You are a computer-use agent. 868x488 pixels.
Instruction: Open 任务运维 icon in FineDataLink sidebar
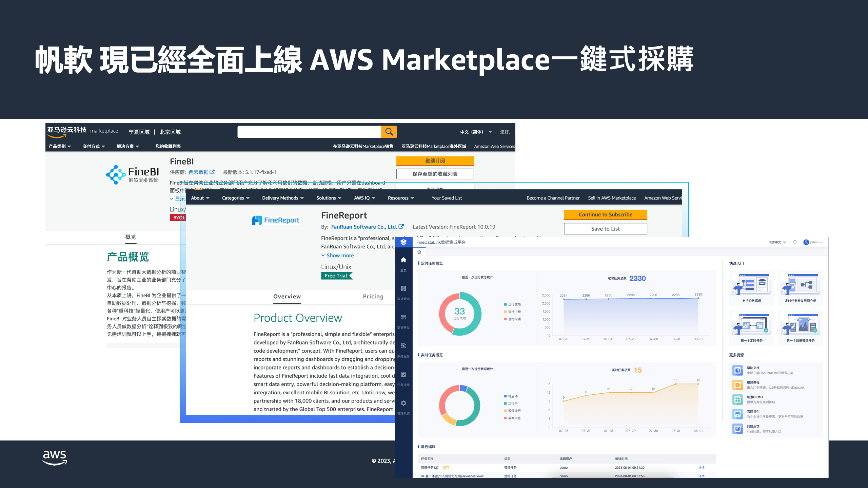click(x=403, y=375)
